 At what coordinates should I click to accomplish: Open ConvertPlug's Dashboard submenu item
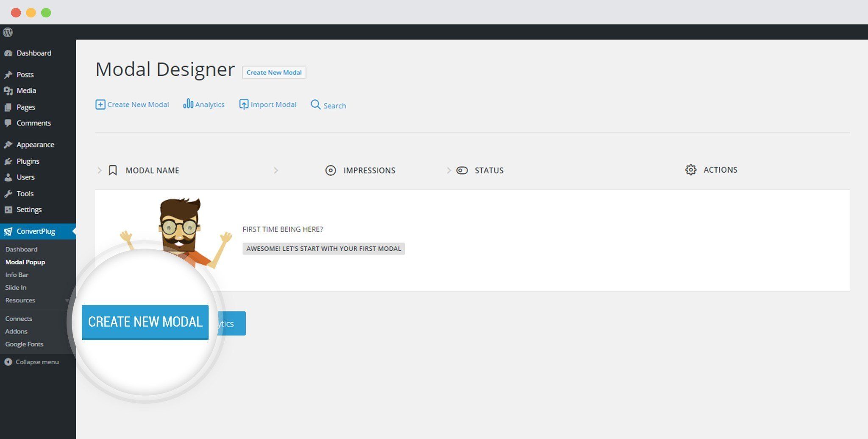click(x=21, y=249)
